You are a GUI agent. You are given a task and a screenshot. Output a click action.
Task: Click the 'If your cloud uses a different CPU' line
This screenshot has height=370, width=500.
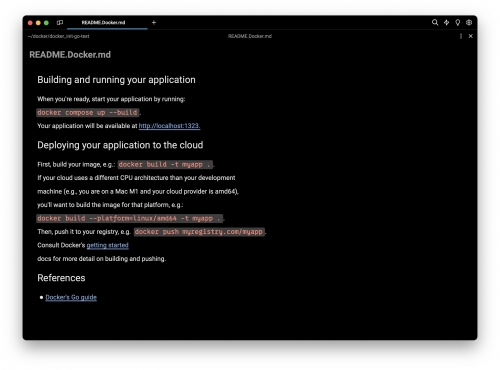[136, 178]
